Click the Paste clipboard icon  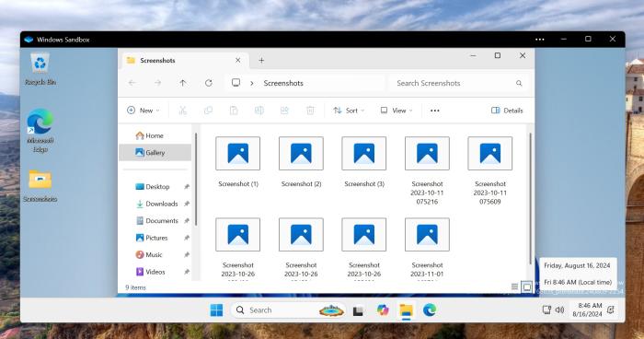[x=234, y=111]
